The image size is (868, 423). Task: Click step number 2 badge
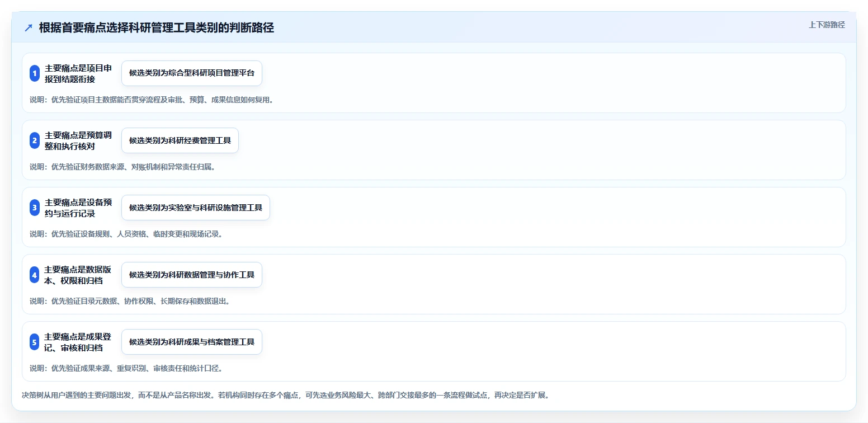(35, 140)
